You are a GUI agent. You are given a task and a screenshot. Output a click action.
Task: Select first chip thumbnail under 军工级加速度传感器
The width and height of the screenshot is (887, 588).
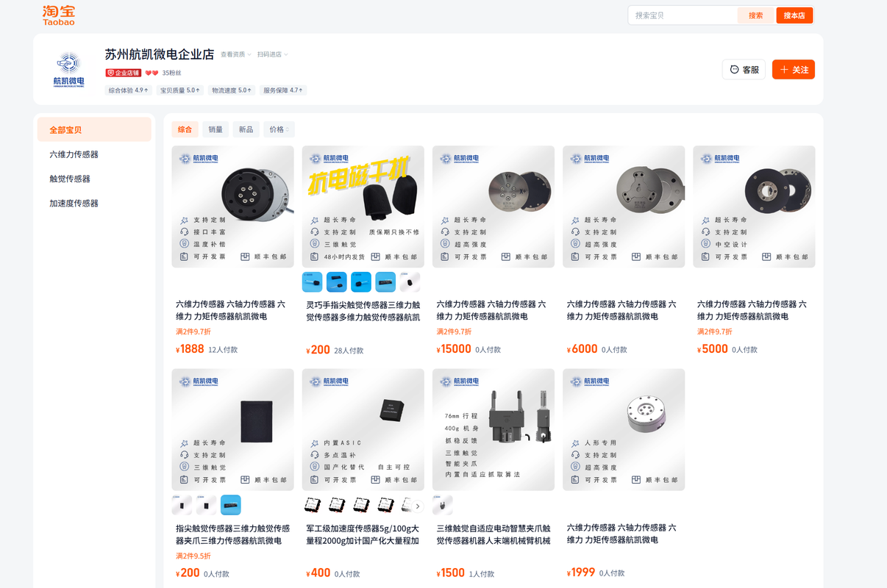coord(312,505)
